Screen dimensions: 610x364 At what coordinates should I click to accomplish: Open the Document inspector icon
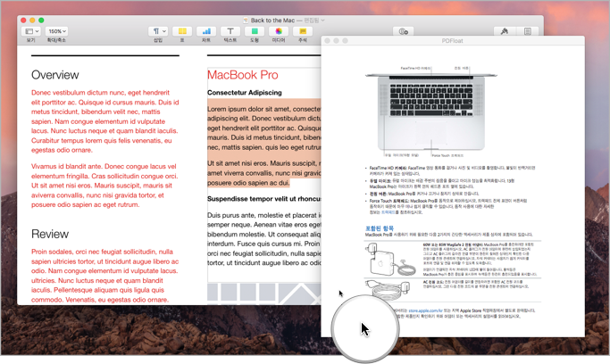pos(528,31)
